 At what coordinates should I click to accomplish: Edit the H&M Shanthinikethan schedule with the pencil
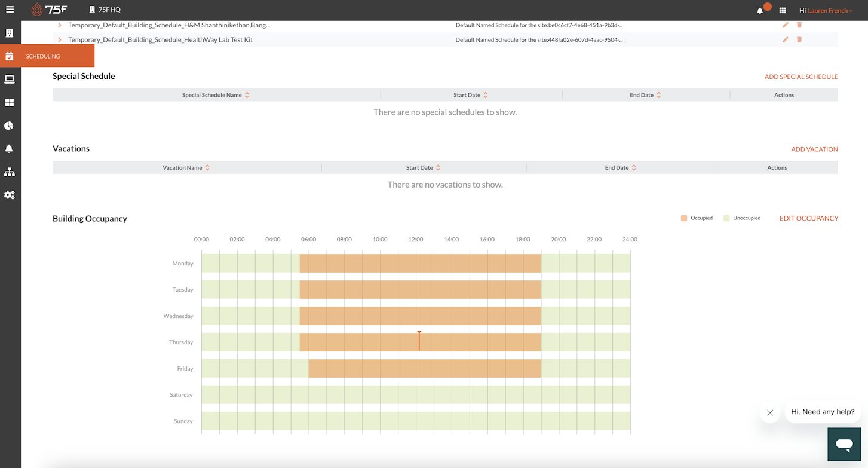click(785, 25)
